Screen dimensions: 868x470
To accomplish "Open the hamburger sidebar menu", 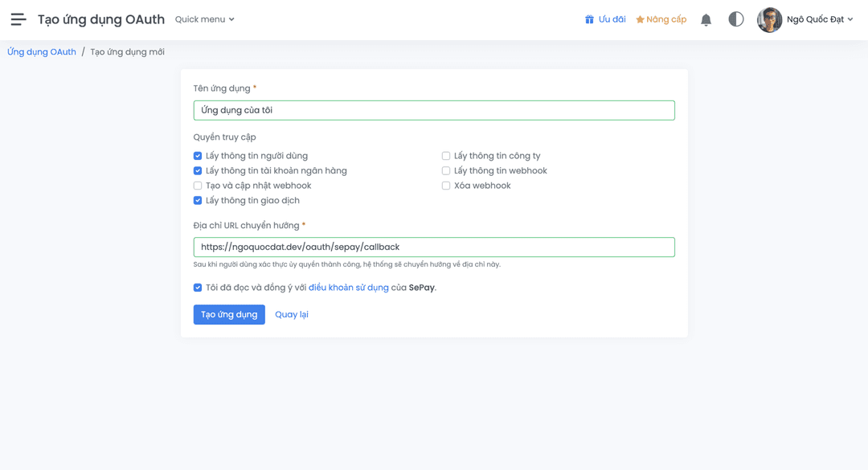I will coord(18,19).
